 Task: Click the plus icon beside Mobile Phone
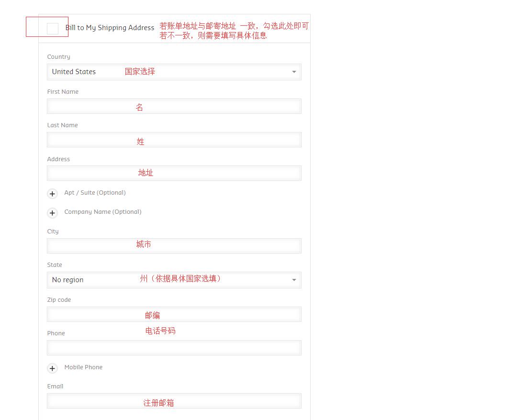[x=53, y=368]
